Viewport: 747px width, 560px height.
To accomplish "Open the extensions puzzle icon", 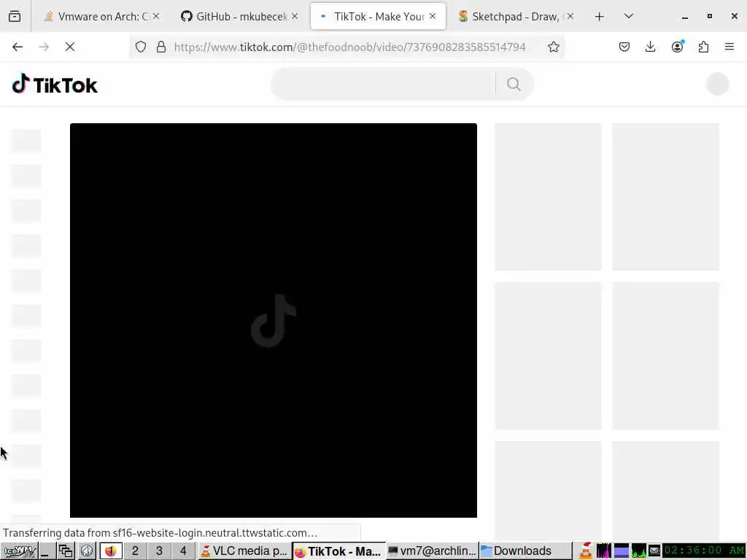I will tap(703, 47).
